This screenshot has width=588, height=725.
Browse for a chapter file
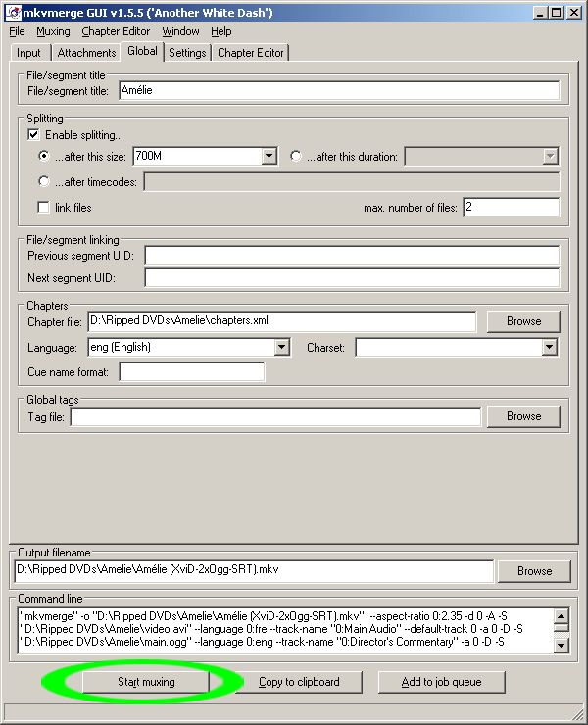[523, 321]
